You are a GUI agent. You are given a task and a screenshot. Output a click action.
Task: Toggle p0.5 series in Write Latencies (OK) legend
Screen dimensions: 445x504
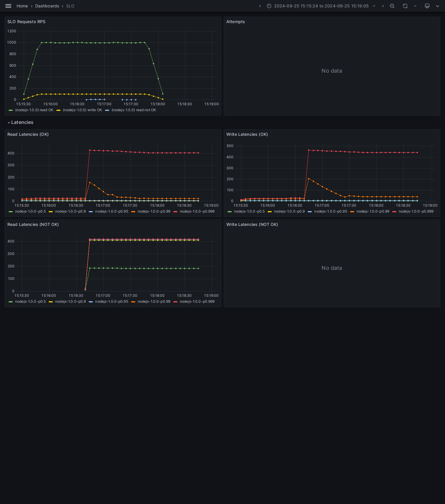click(x=249, y=211)
